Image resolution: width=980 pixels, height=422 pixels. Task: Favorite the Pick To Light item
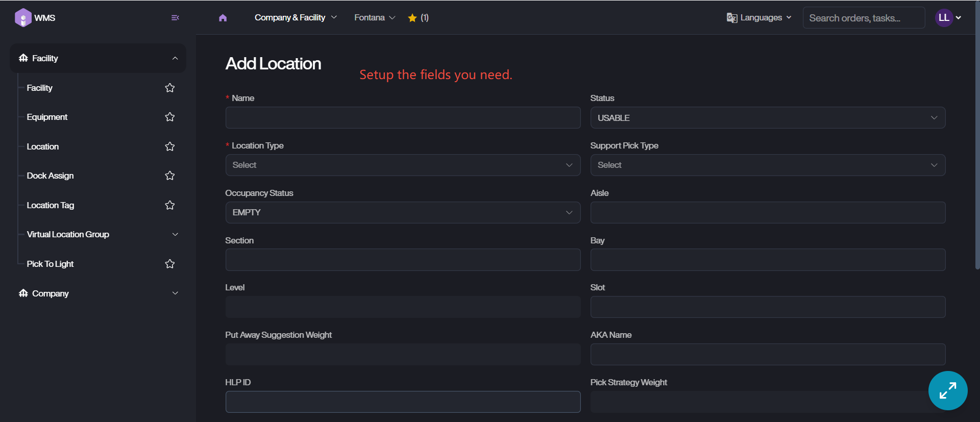coord(170,264)
